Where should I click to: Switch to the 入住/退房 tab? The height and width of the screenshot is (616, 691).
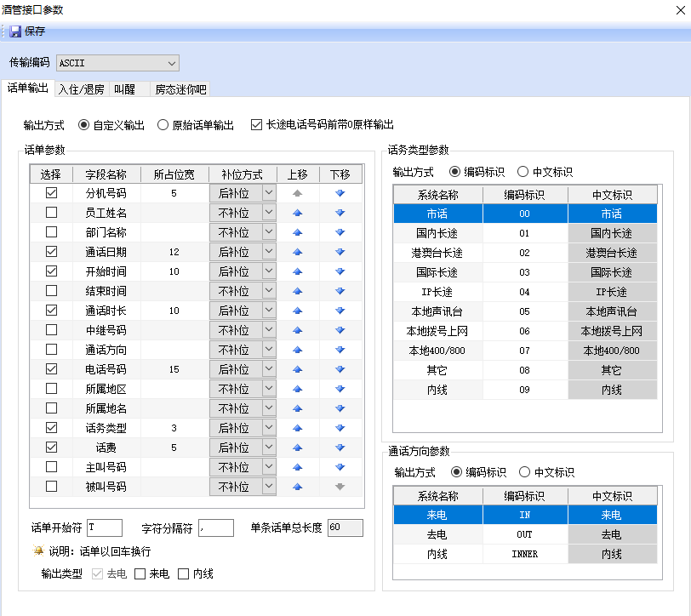click(x=81, y=89)
